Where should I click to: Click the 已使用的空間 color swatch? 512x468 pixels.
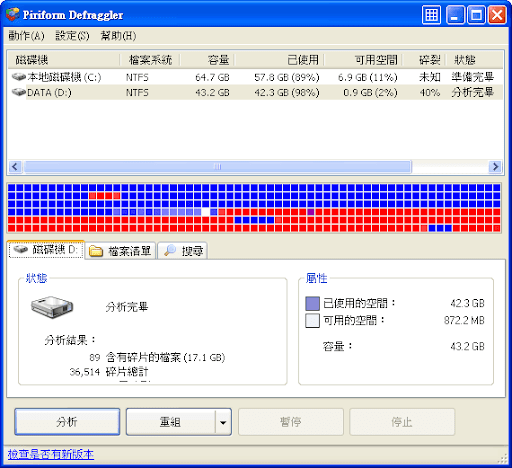(x=312, y=303)
